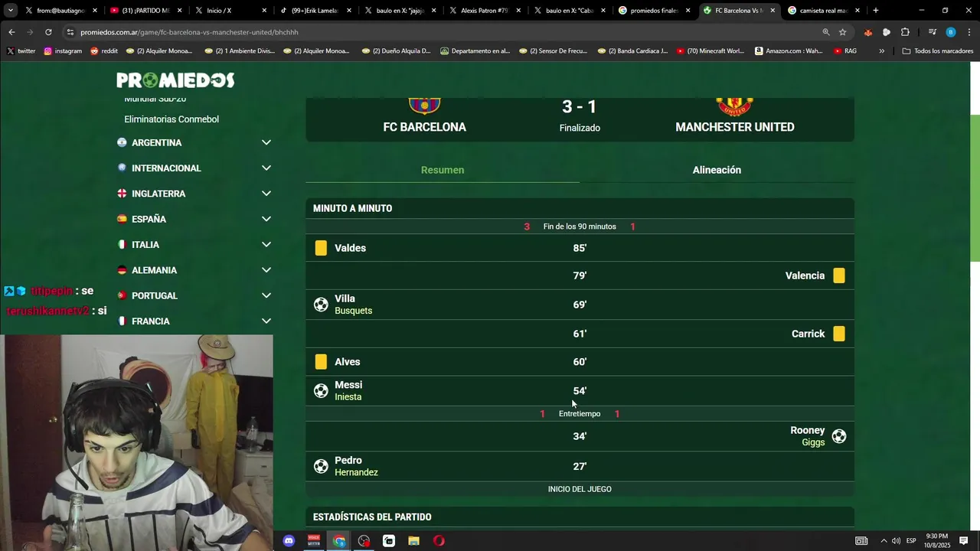
Task: Expand the FRANCIA section chevron
Action: tap(266, 321)
